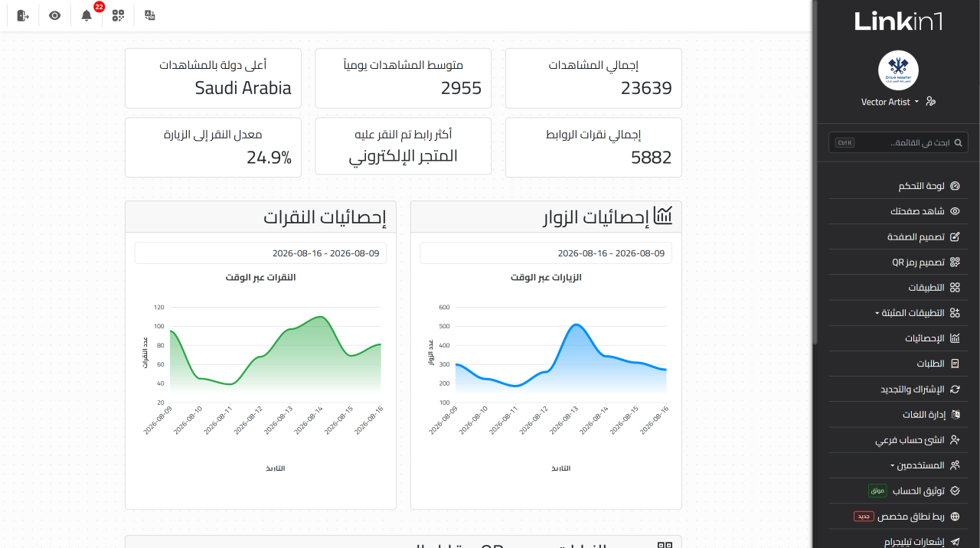Open تصميم الصفحة menu item
The width and height of the screenshot is (980, 548).
coord(898,236)
